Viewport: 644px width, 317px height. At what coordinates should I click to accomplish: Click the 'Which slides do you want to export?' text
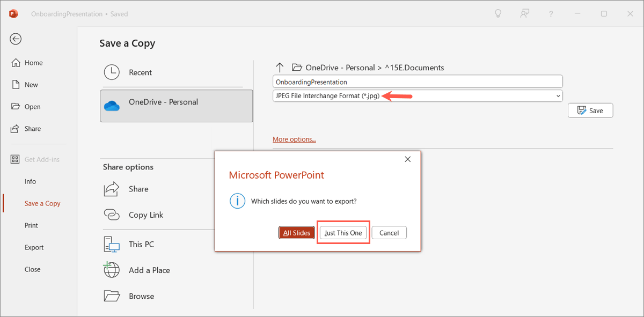click(304, 202)
